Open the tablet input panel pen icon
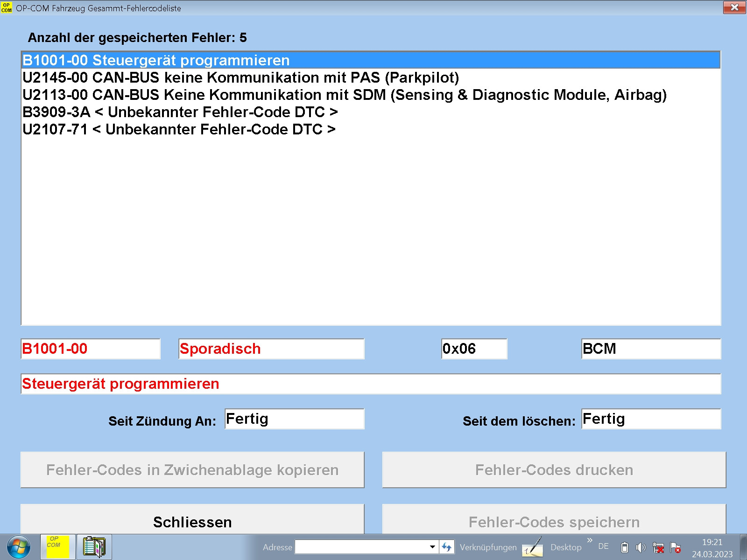 click(533, 547)
